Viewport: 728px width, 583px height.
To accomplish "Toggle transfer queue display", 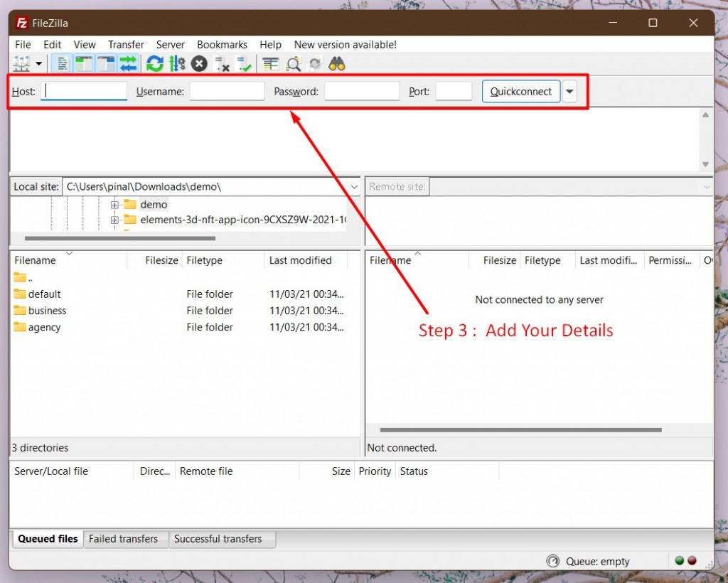I will tap(129, 63).
